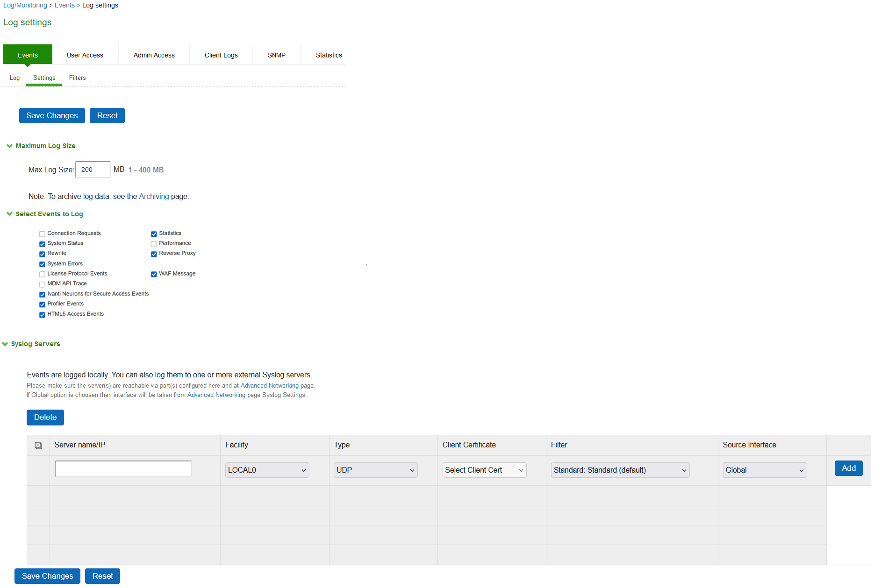Click the Delete syslog server button

(45, 418)
